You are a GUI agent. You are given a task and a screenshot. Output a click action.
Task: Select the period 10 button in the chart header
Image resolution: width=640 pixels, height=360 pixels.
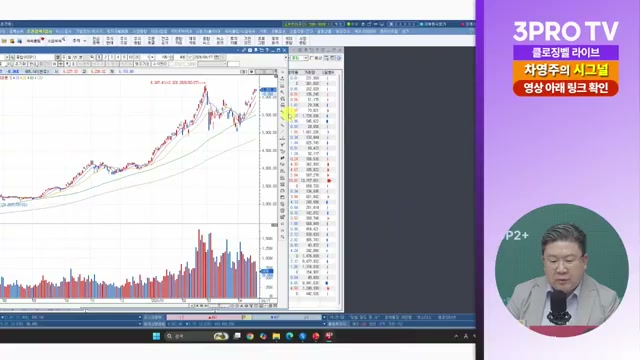coord(131,57)
